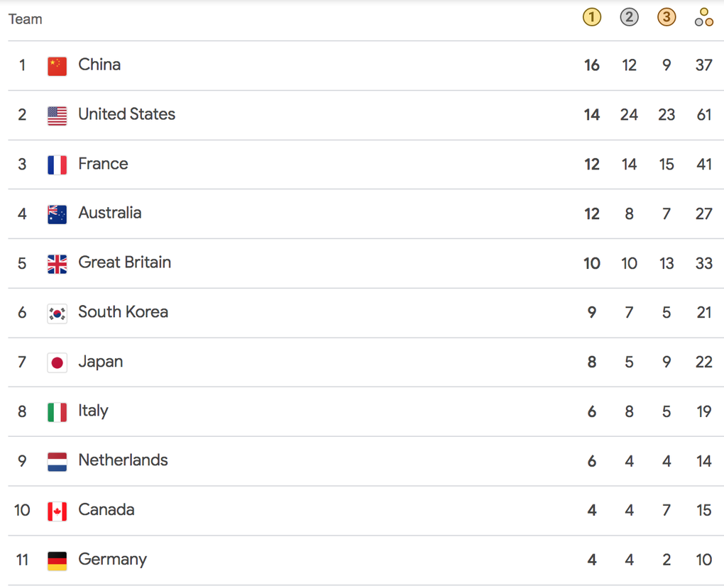Viewport: 724px width, 588px height.
Task: Select the Germany team name
Action: (x=112, y=560)
